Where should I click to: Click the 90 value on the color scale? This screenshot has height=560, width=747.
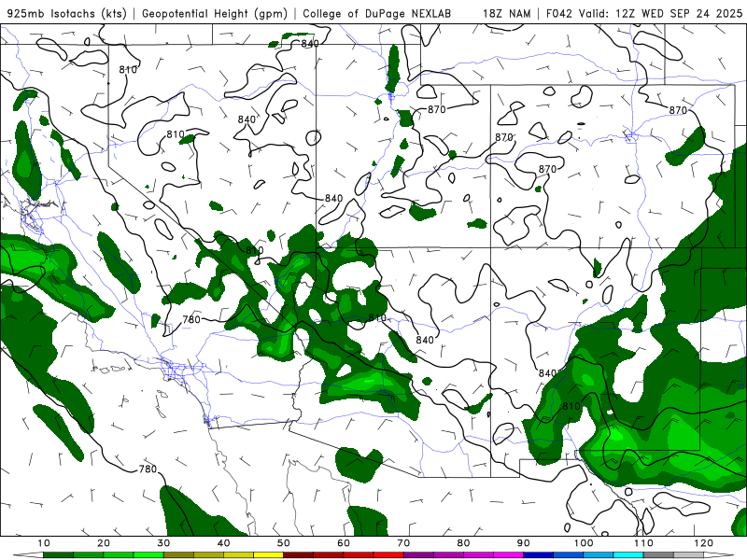524,543
